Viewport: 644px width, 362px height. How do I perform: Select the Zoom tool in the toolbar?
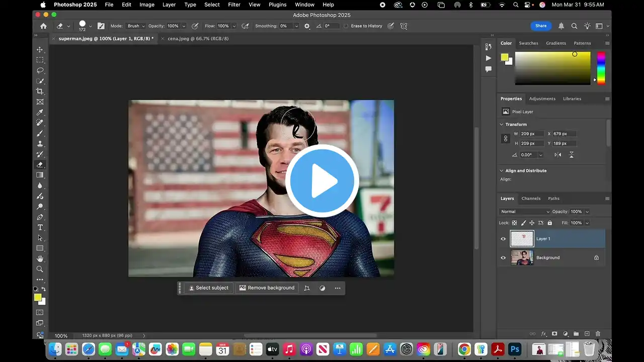(40, 269)
